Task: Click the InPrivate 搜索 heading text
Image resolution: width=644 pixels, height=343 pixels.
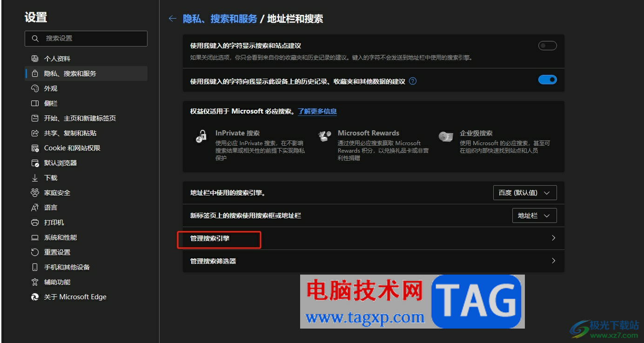Action: (x=237, y=133)
